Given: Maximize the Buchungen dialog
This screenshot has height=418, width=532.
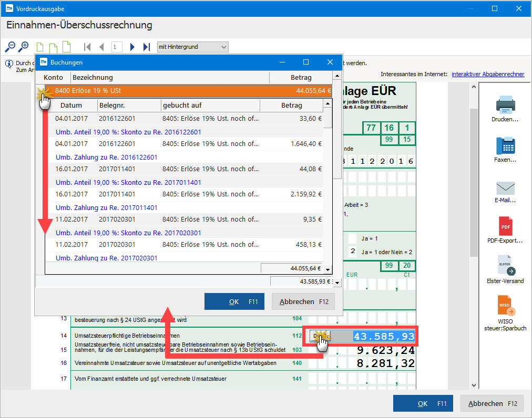Looking at the screenshot, I should tap(306, 62).
